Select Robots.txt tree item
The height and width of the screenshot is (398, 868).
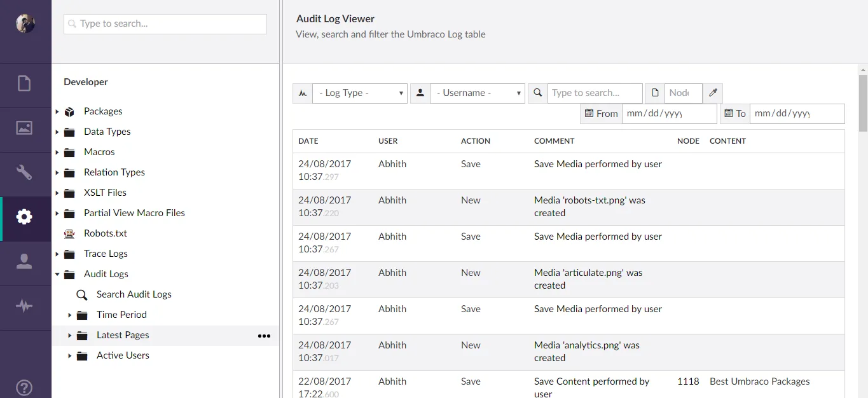pyautogui.click(x=106, y=233)
